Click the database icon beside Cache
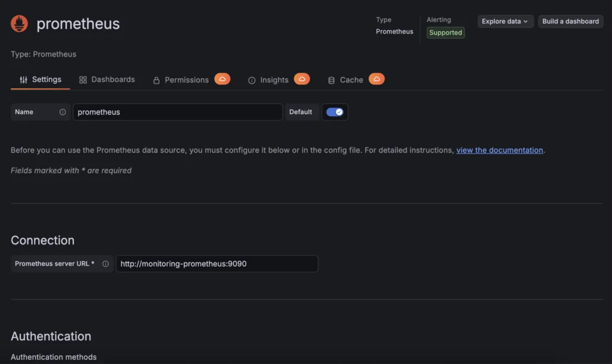Screen dimensions: 612x364 click(x=331, y=79)
